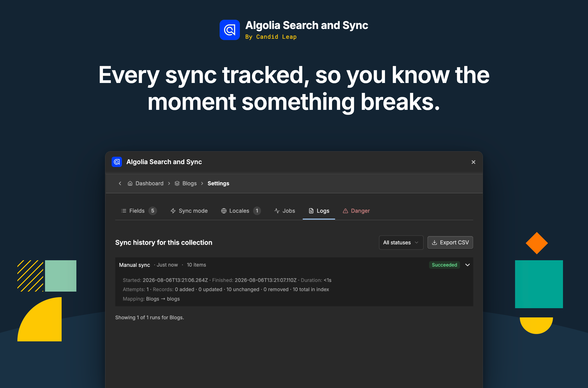Viewport: 588px width, 388px height.
Task: Click the '0 removed' record count
Action: click(x=276, y=289)
